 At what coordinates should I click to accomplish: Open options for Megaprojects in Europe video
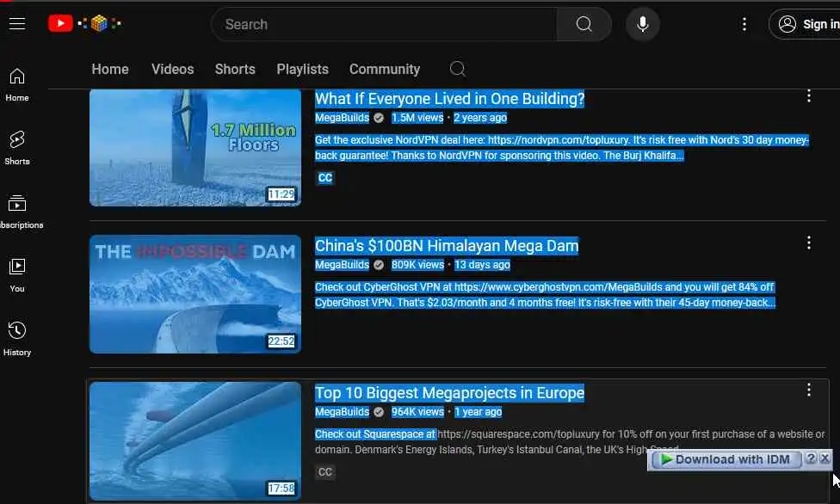coord(808,390)
